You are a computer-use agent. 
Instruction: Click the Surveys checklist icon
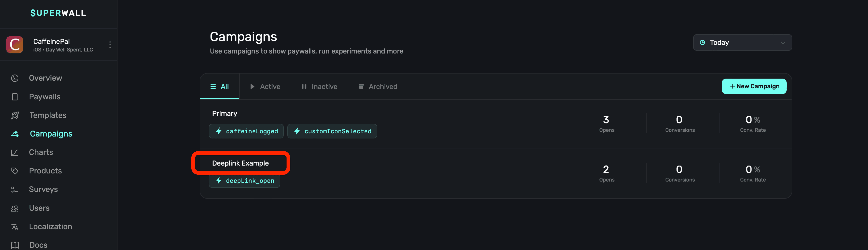[15, 190]
